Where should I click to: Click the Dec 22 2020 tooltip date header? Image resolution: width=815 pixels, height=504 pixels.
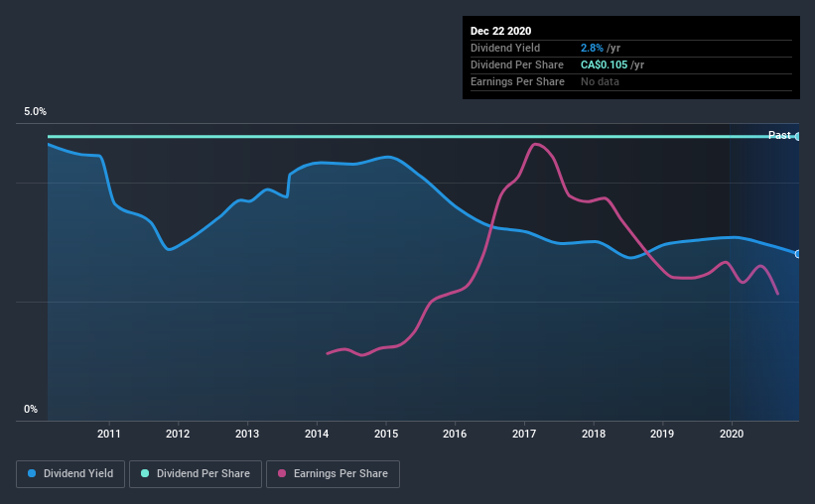pyautogui.click(x=500, y=31)
